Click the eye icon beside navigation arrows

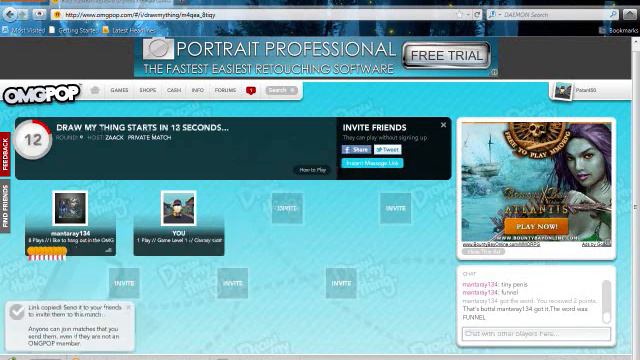click(39, 14)
